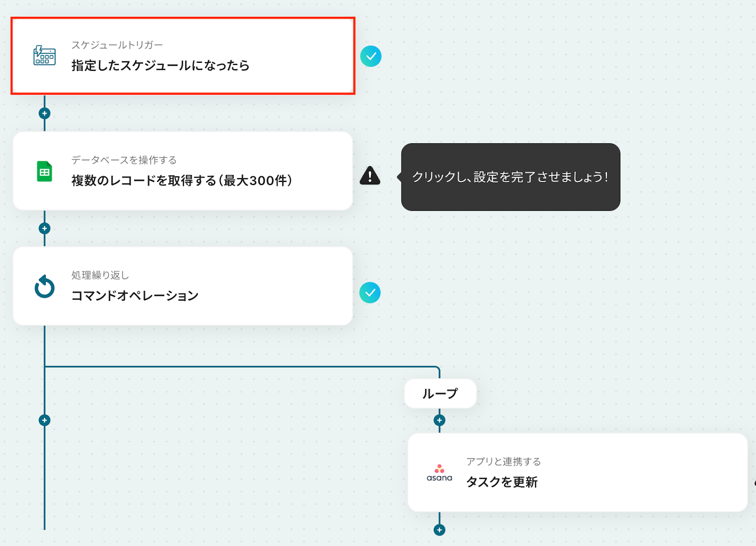The image size is (756, 546).
Task: Open the タスクを更新 Asana card
Action: pos(577,472)
